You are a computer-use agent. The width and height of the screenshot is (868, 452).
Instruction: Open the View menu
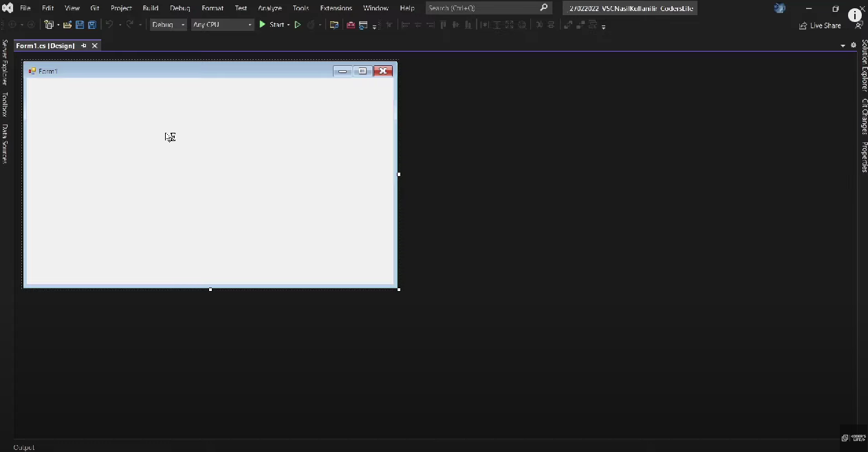(72, 8)
